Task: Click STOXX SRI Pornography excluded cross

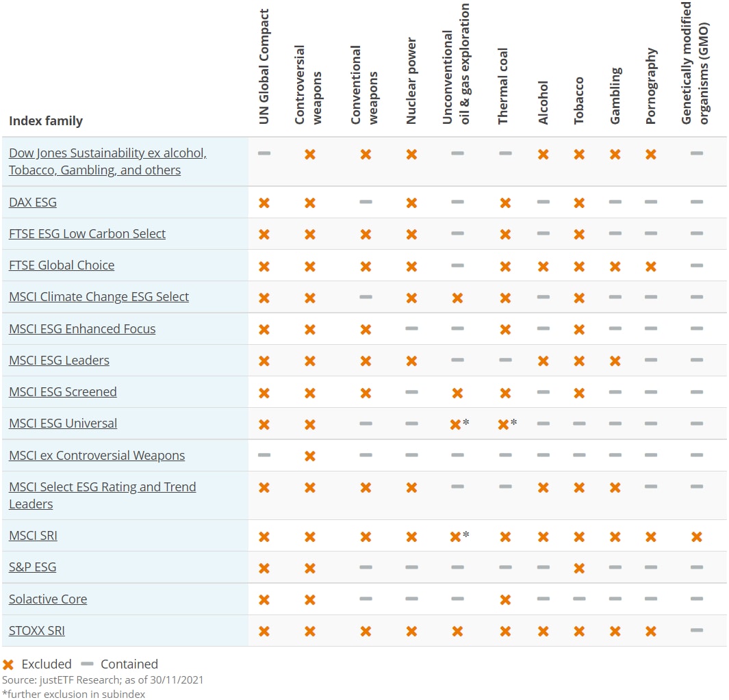Action: click(x=651, y=632)
